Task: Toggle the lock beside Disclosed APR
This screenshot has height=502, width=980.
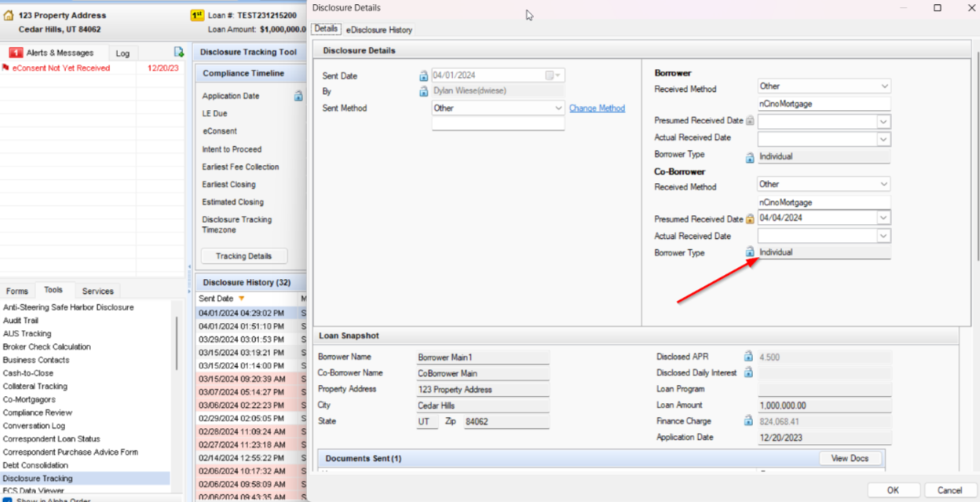Action: click(748, 356)
